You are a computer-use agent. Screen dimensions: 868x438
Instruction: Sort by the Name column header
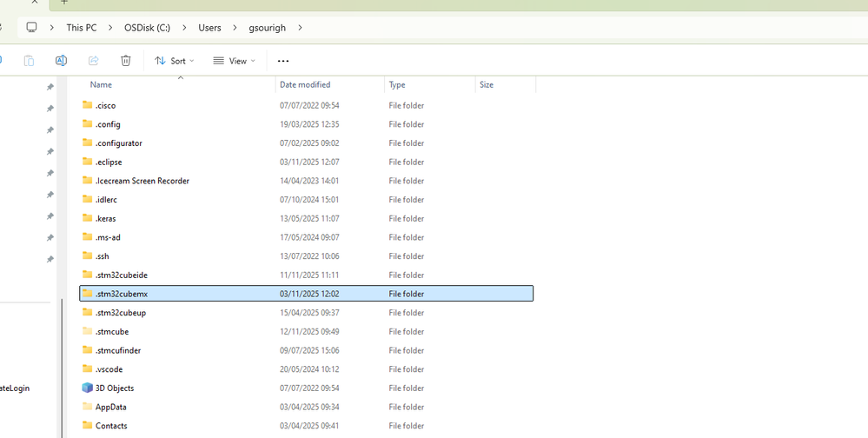pyautogui.click(x=101, y=84)
